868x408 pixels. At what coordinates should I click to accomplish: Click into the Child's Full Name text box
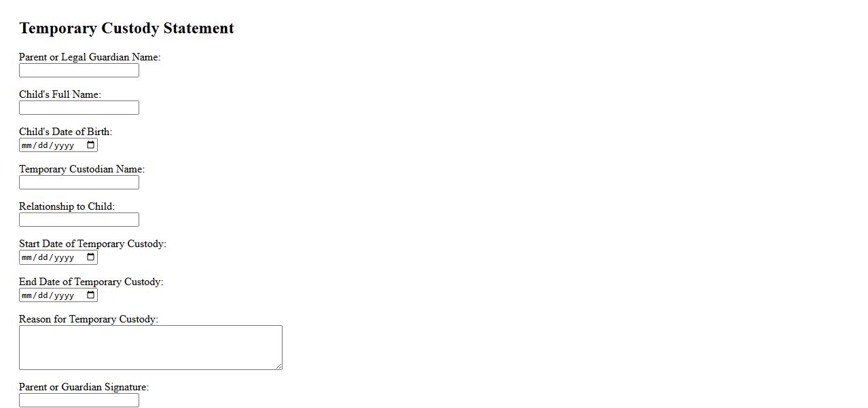79,108
